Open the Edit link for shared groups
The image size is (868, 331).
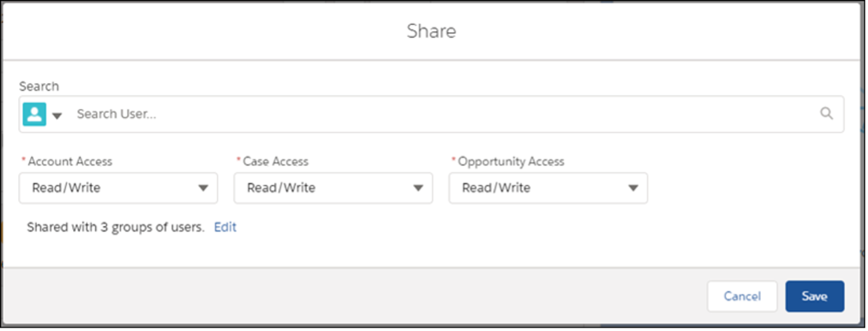click(x=225, y=227)
